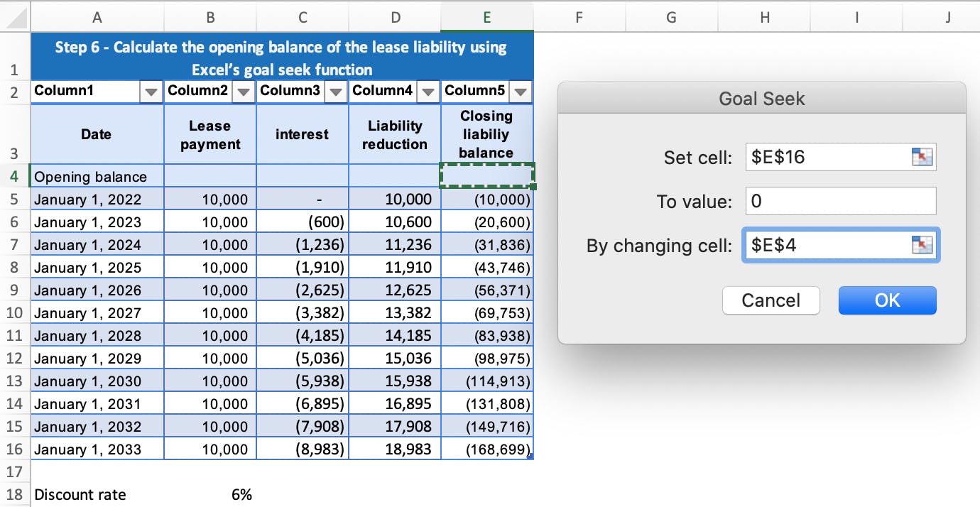The width and height of the screenshot is (980, 507).
Task: Click the 'Date' header cell
Action: (x=97, y=134)
